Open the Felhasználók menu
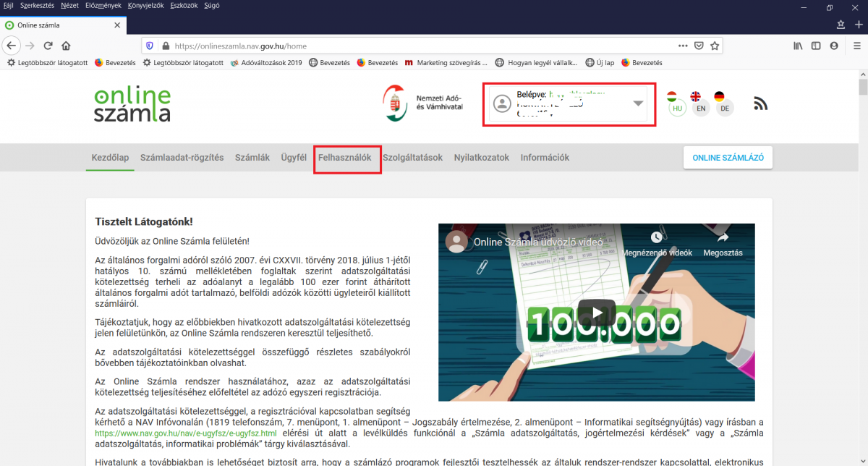Screen dimensions: 868x466 tap(345, 158)
